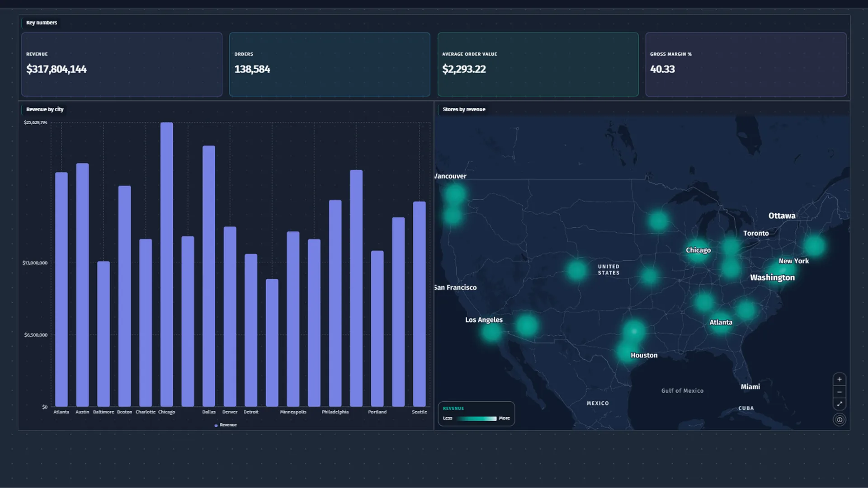This screenshot has height=488, width=868.
Task: Click the $13,000,000 axis label
Action: click(35, 263)
